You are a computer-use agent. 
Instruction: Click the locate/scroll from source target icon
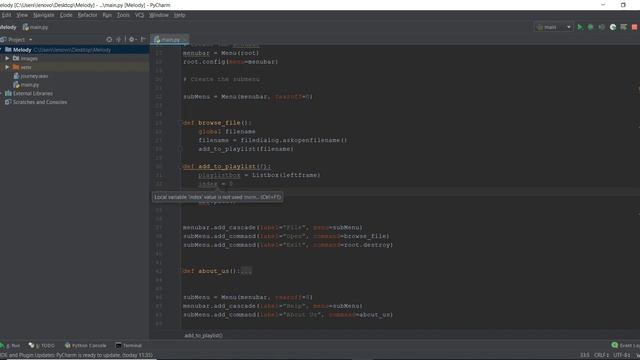tap(109, 40)
